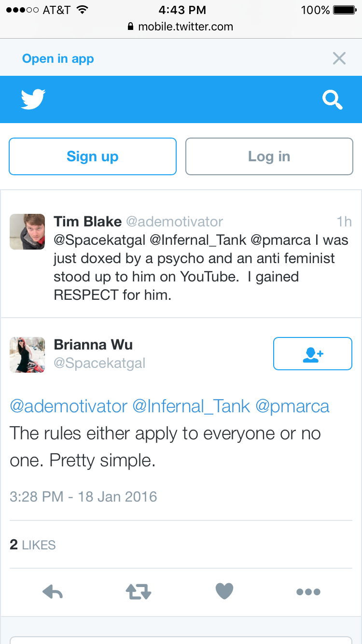The image size is (362, 644).
Task: Retweet using the retweet arrows icon
Action: point(139,591)
